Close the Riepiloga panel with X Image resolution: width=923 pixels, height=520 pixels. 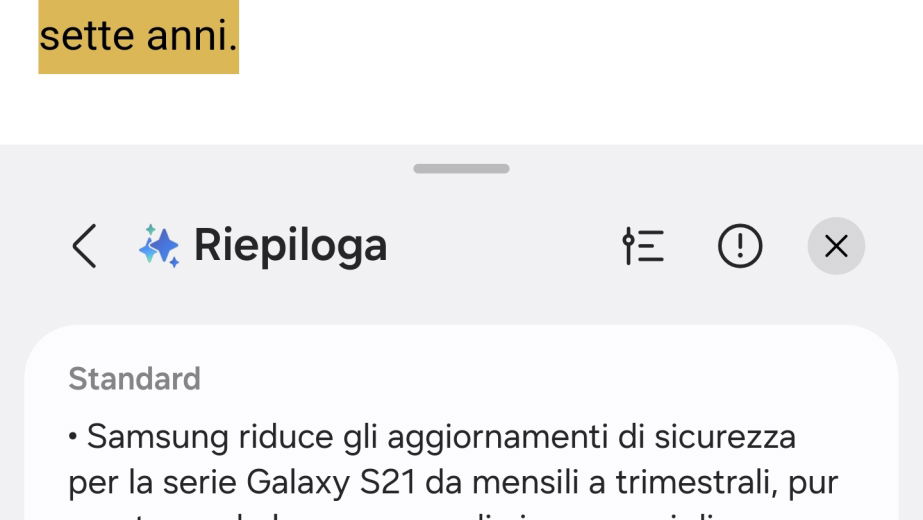point(836,246)
